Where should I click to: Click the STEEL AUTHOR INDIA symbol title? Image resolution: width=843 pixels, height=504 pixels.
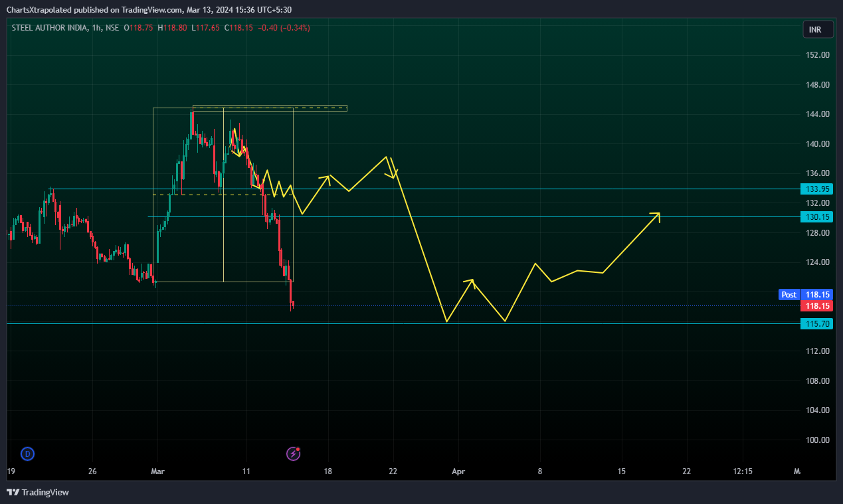[48, 28]
